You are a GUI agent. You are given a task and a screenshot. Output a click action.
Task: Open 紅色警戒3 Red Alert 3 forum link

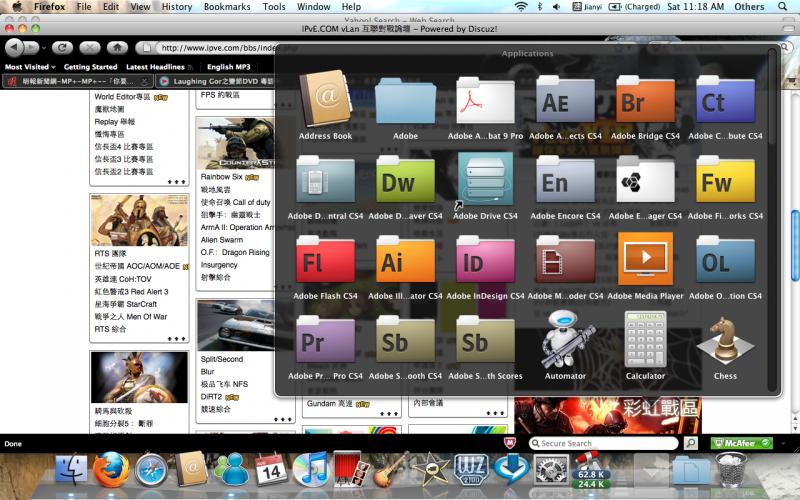(131, 292)
